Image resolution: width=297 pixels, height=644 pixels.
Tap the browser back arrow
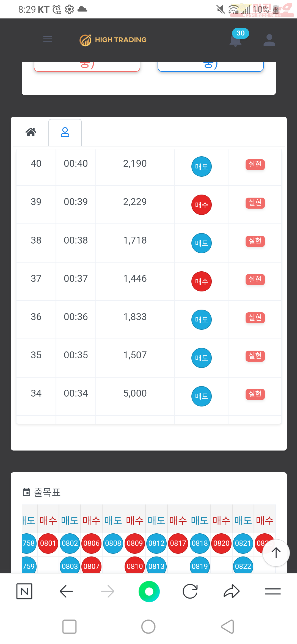click(66, 591)
